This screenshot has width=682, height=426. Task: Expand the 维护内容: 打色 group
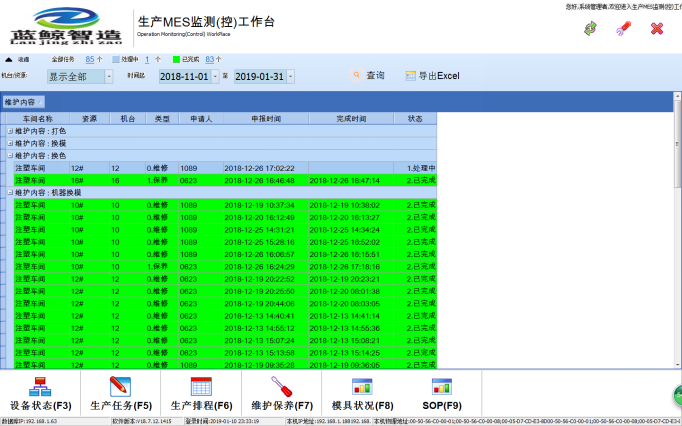click(x=10, y=131)
